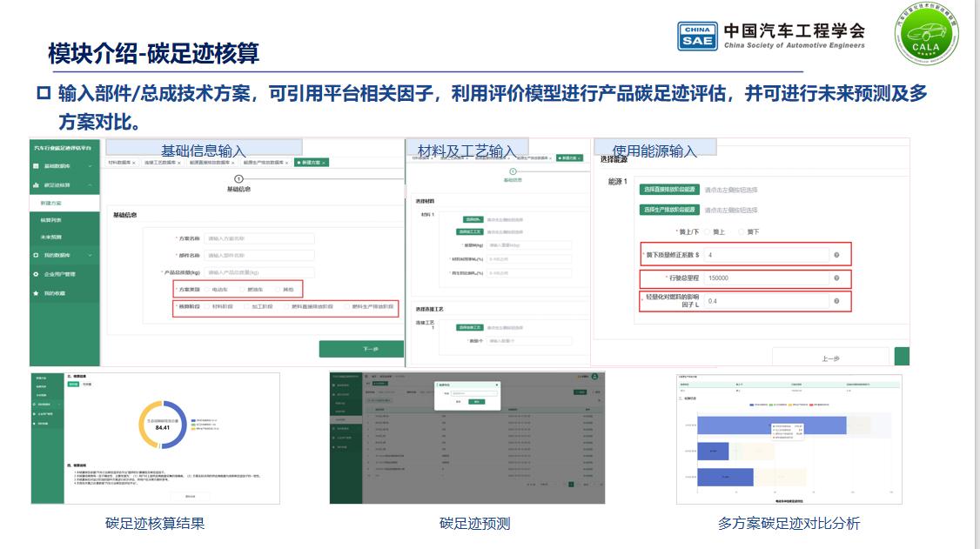
Task: Click the 企业用户管理 gear icon
Action: click(36, 274)
